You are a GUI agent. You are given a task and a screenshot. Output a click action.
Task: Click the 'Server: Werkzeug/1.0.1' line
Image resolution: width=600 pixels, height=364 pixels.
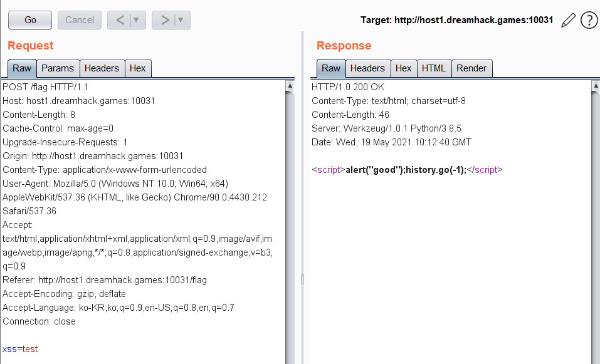tap(386, 128)
